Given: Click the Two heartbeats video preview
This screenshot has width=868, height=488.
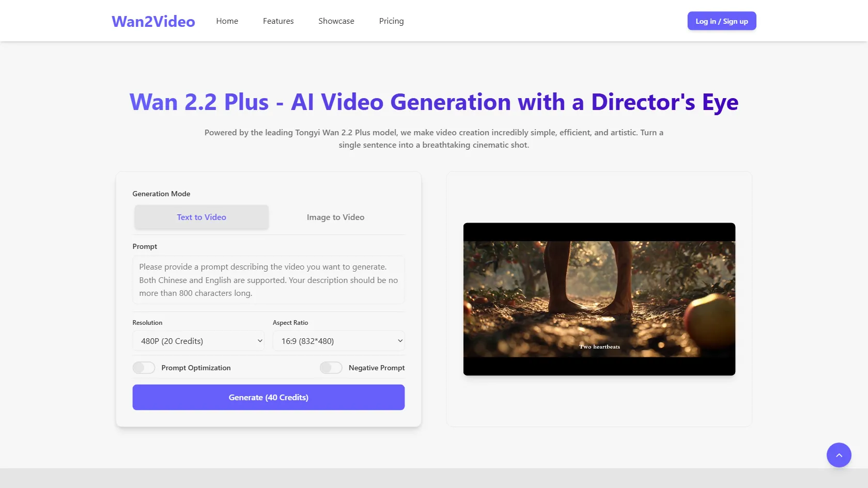Looking at the screenshot, I should 599,299.
